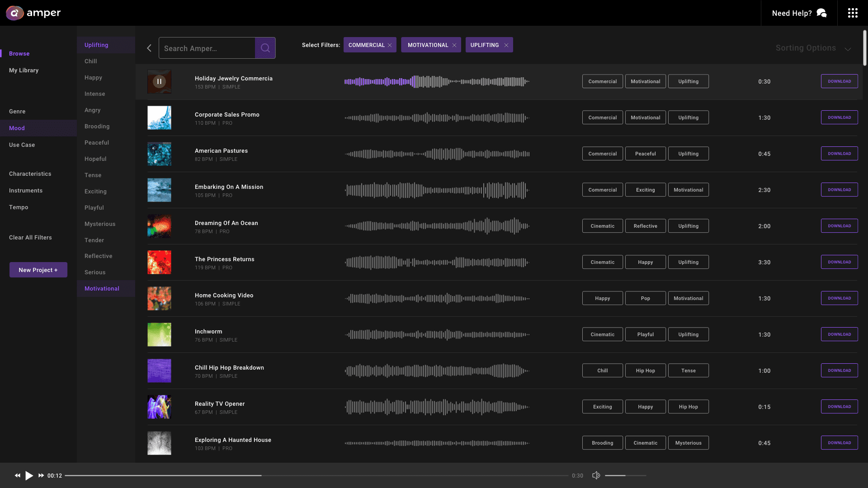
Task: Open the Tempo filter category
Action: [19, 207]
